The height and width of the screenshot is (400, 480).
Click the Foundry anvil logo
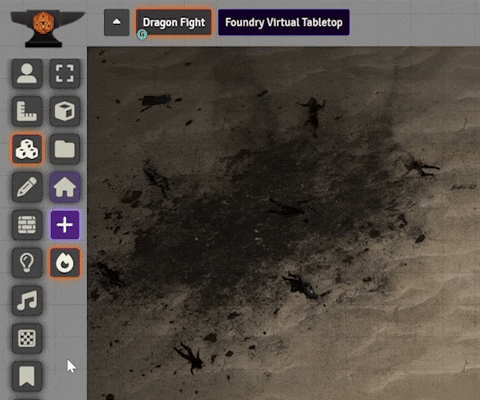[x=48, y=28]
